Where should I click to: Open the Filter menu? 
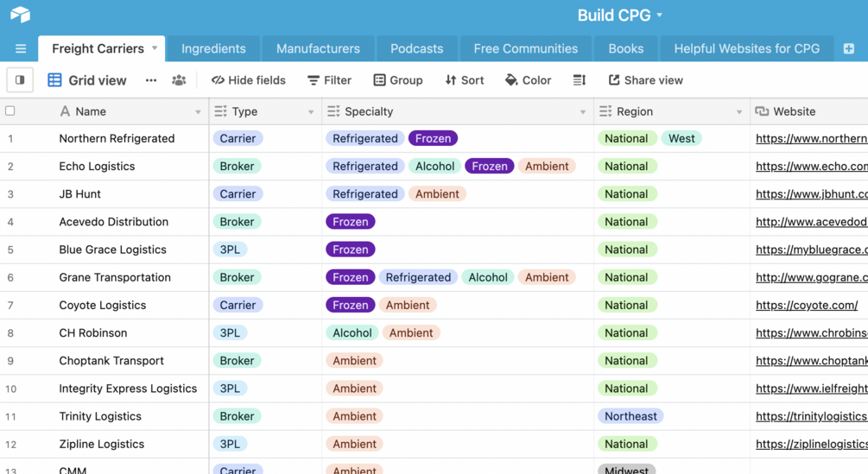click(x=329, y=80)
